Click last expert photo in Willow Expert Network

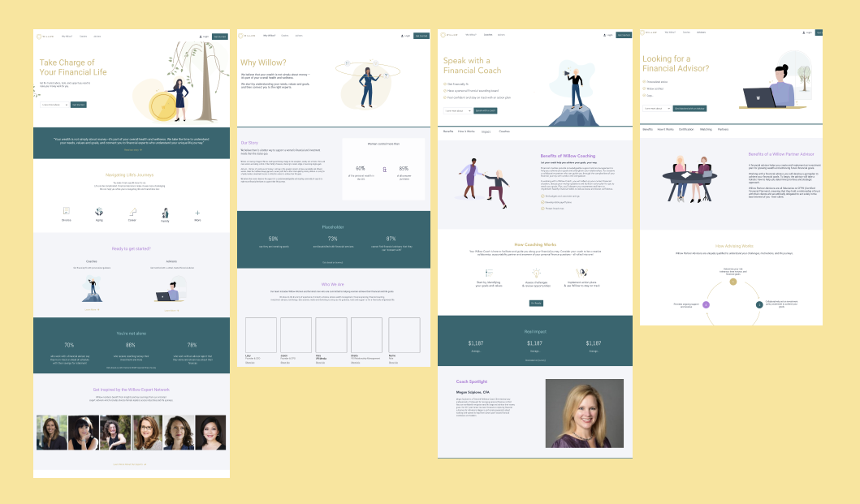(x=210, y=433)
